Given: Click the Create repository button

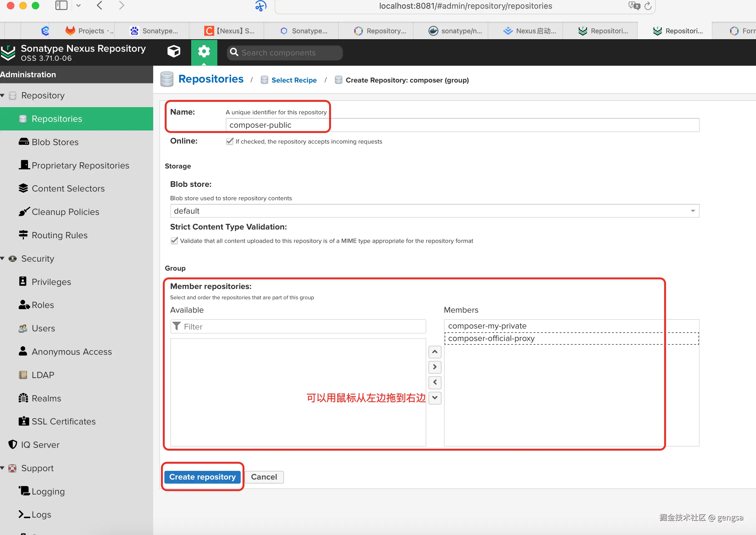Looking at the screenshot, I should (202, 477).
